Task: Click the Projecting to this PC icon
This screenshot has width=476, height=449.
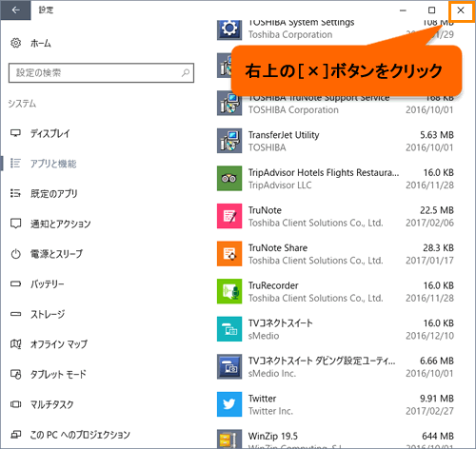Action: point(15,435)
